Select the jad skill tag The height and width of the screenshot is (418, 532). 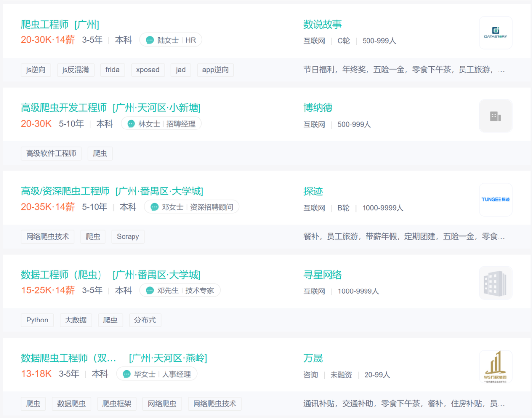(180, 70)
